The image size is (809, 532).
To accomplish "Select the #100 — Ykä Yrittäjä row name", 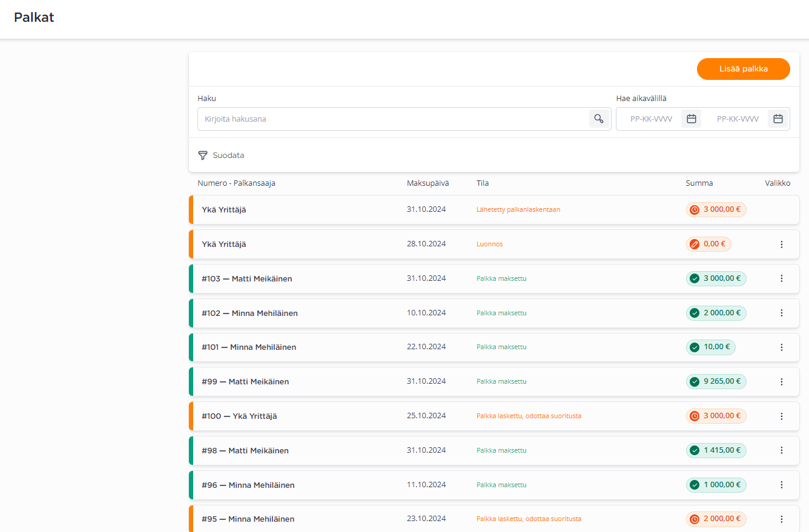I will 239,416.
